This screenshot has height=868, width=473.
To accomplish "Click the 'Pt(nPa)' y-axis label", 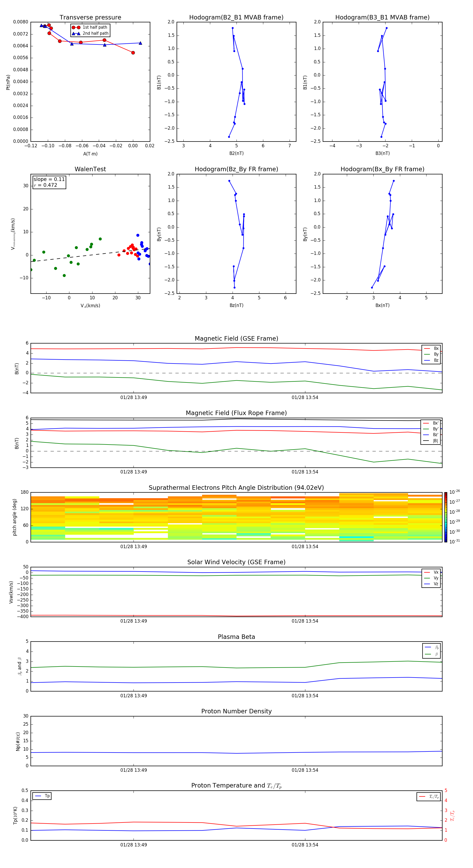I will tap(8, 82).
